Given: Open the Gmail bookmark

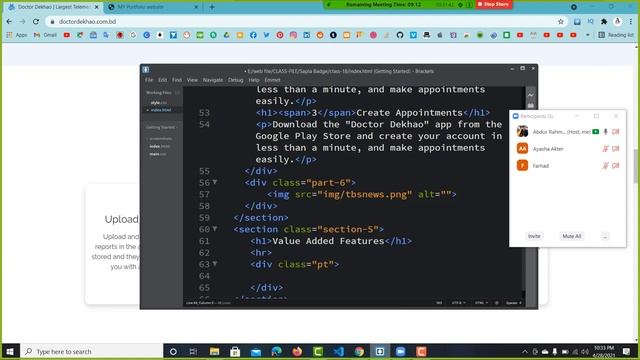Looking at the screenshot, I should click(x=45, y=35).
